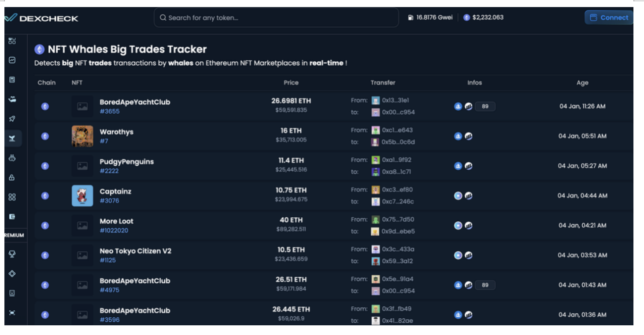The width and height of the screenshot is (644, 335).
Task: Open the Neo Tokyo Citizen #1125 link
Action: tap(108, 260)
